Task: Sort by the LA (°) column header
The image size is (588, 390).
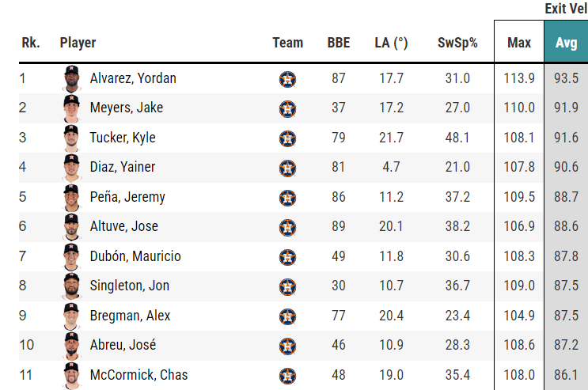Action: pos(391,43)
